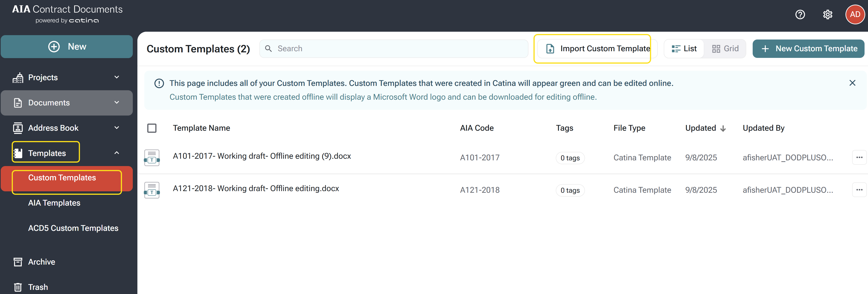Open AIA Templates submenu item
The height and width of the screenshot is (294, 868).
54,203
